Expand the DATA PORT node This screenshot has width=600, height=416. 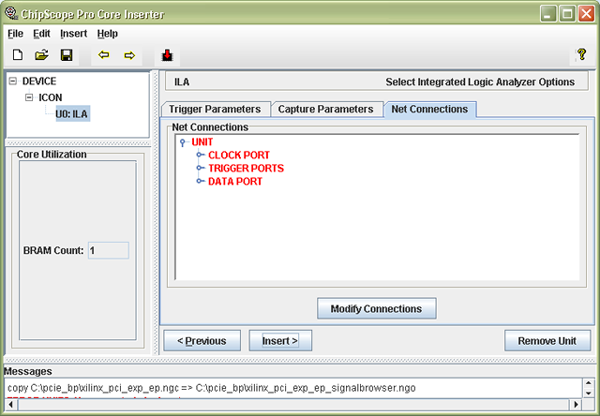pyautogui.click(x=200, y=182)
